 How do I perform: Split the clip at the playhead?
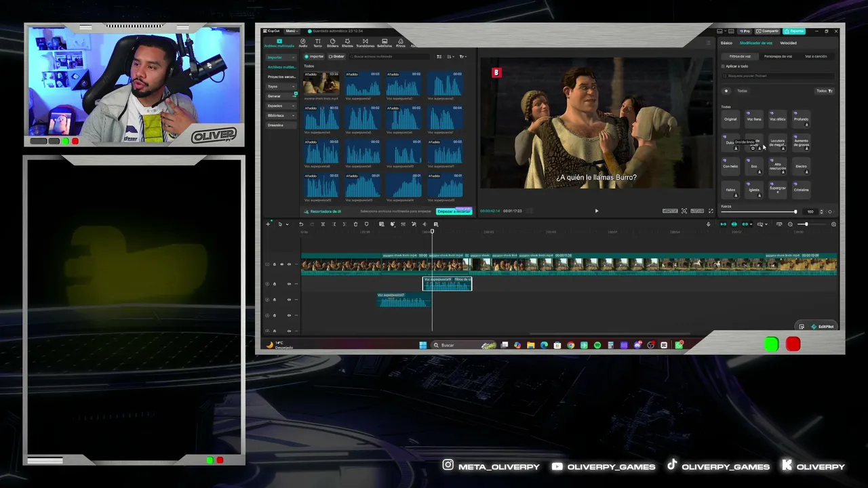(x=323, y=224)
